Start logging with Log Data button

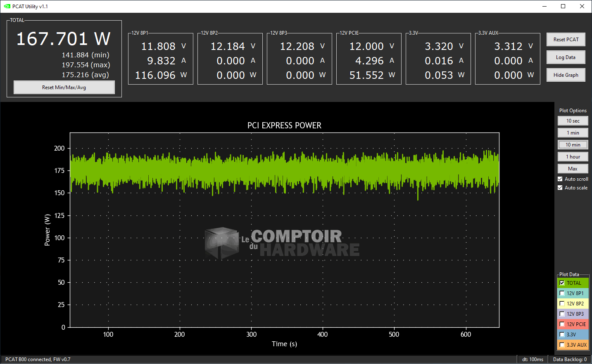(566, 57)
